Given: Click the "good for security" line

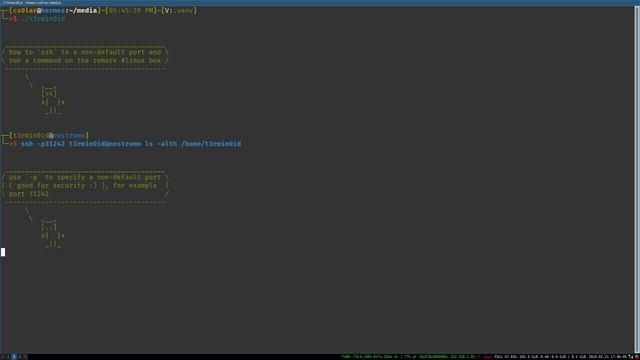Looking at the screenshot, I should click(x=83, y=186).
